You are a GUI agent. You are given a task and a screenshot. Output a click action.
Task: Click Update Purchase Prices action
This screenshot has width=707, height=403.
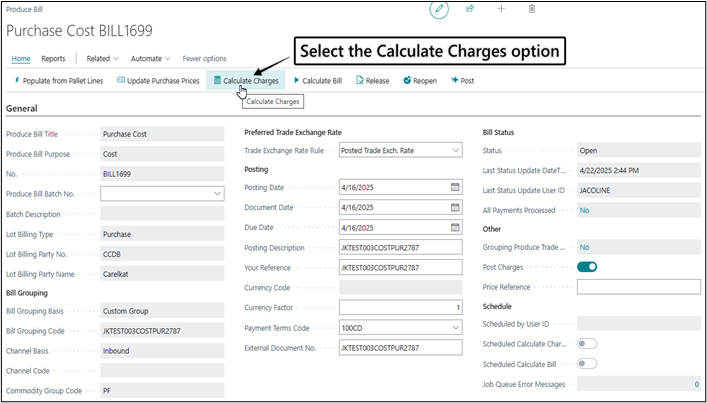pyautogui.click(x=158, y=81)
